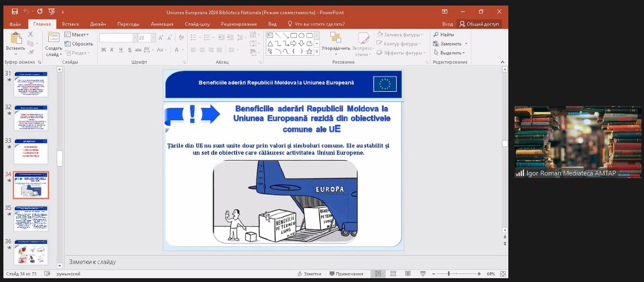
Task: Insert a text box shape from gallery
Action: 271,35
